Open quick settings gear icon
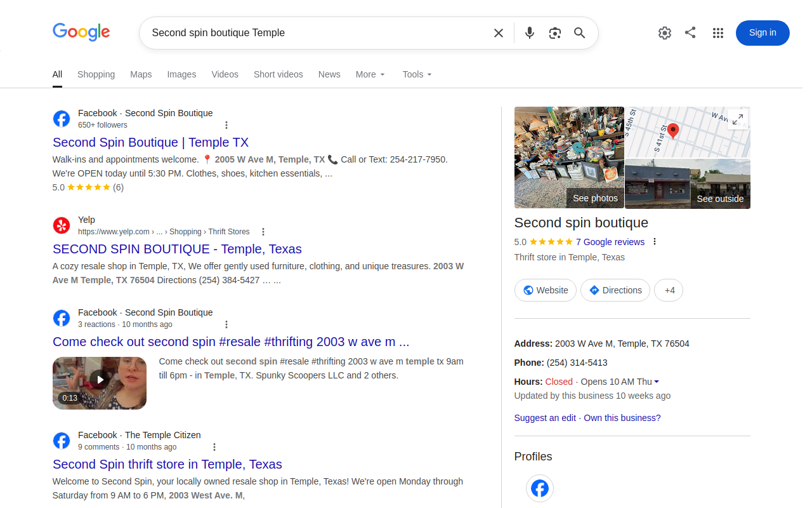 point(665,33)
